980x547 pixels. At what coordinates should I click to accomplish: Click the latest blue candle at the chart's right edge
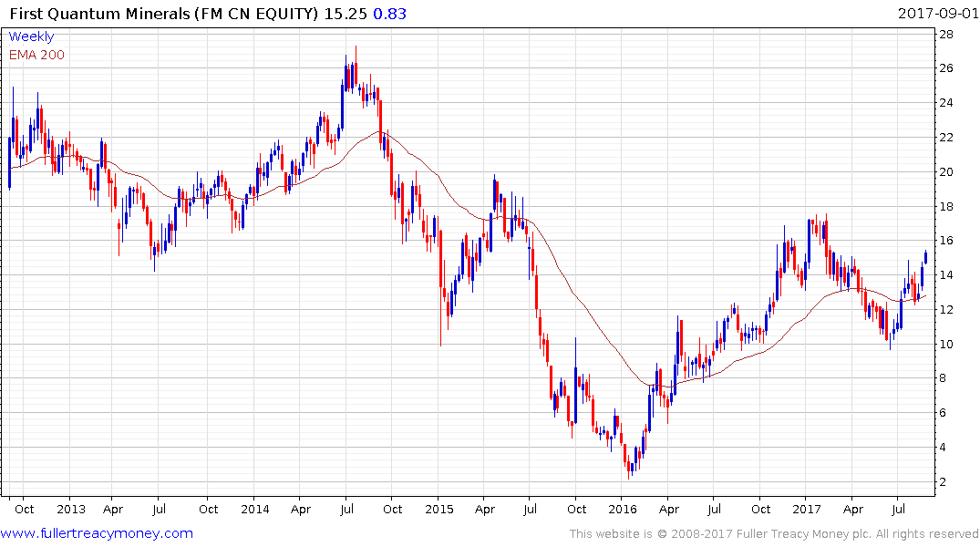tap(925, 257)
